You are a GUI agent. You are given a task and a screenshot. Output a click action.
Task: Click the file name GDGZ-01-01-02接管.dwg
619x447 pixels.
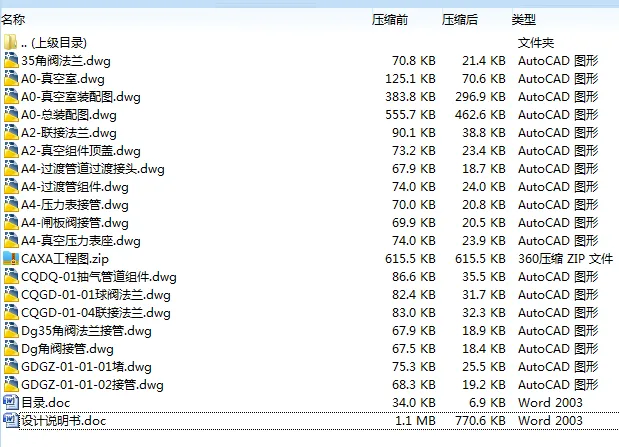pos(92,385)
